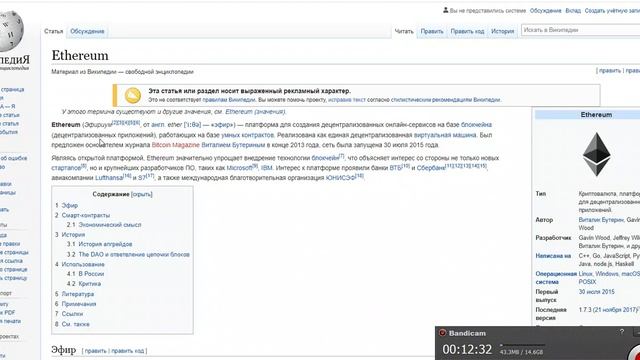The width and height of the screenshot is (640, 360).
Task: Click the Bandicam 00:12:32 timer text
Action: (467, 349)
